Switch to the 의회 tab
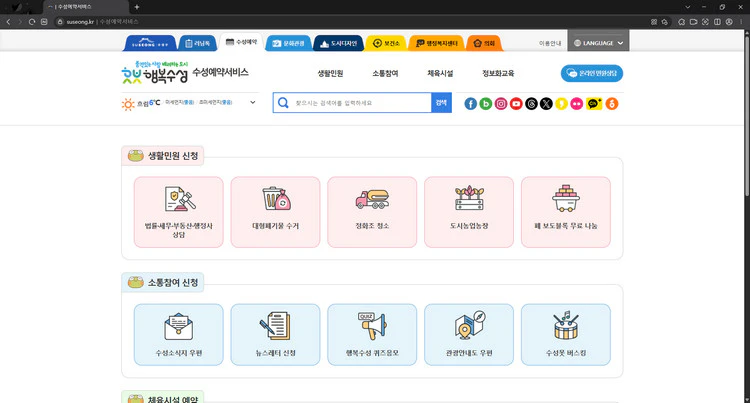 pyautogui.click(x=484, y=43)
